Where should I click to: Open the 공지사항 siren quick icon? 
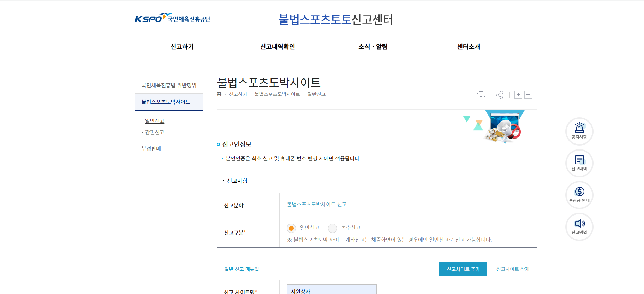pos(579,131)
